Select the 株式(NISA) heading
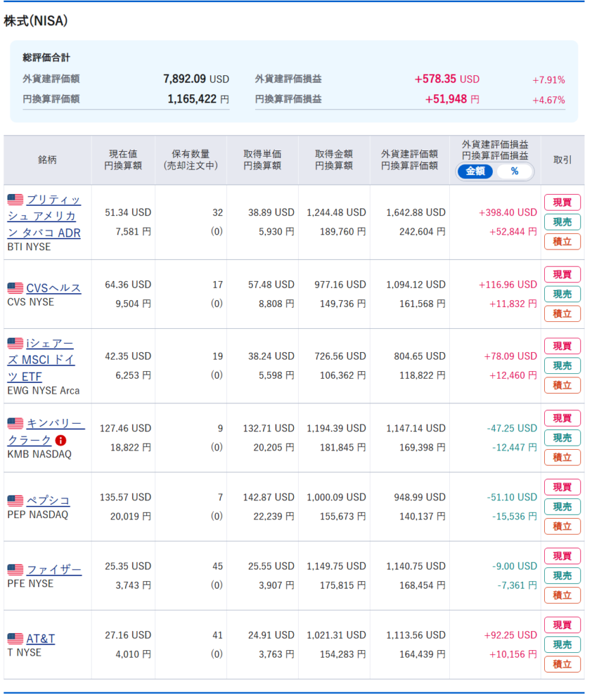Image resolution: width=592 pixels, height=700 pixels. (36, 21)
